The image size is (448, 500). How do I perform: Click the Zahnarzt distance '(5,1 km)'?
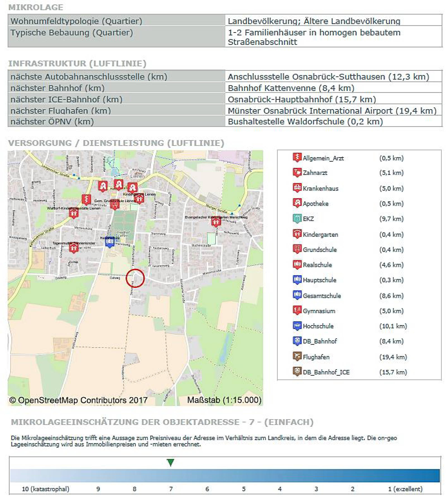coord(391,173)
